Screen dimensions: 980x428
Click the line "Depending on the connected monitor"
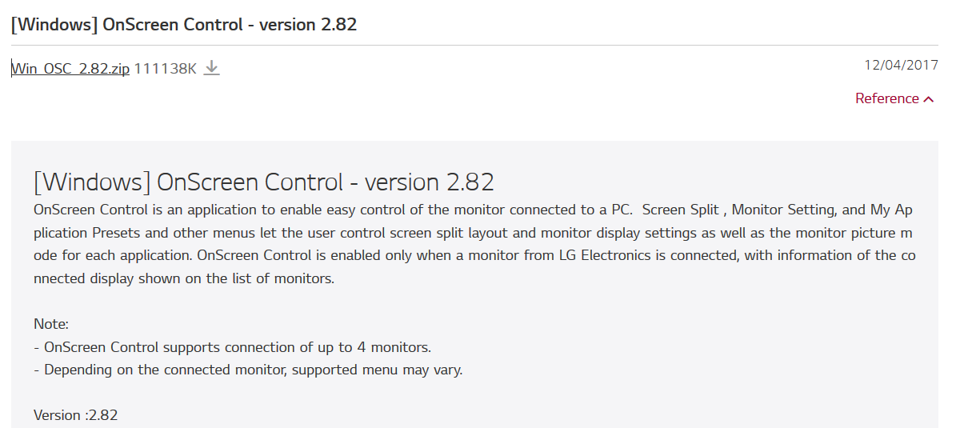click(x=248, y=370)
